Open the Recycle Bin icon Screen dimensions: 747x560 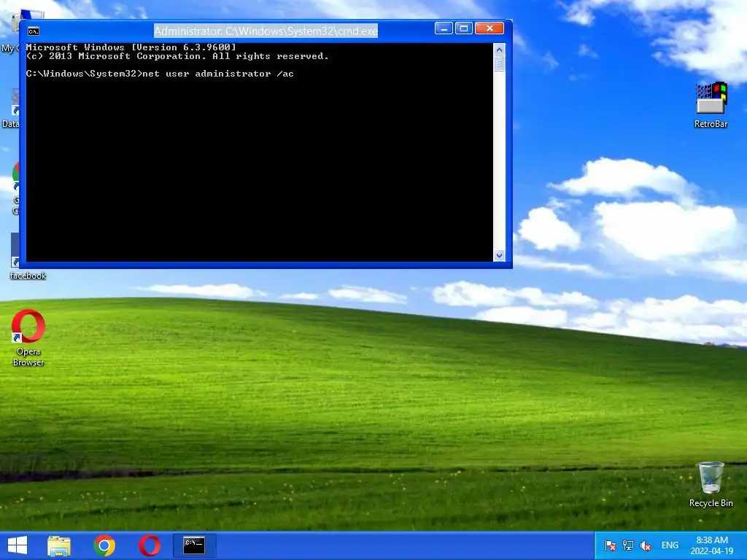click(711, 484)
